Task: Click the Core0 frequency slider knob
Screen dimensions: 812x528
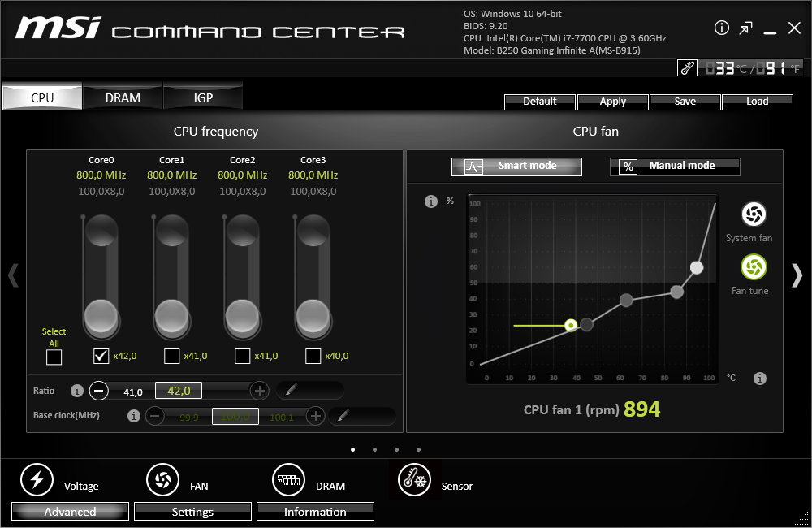Action: click(x=101, y=315)
